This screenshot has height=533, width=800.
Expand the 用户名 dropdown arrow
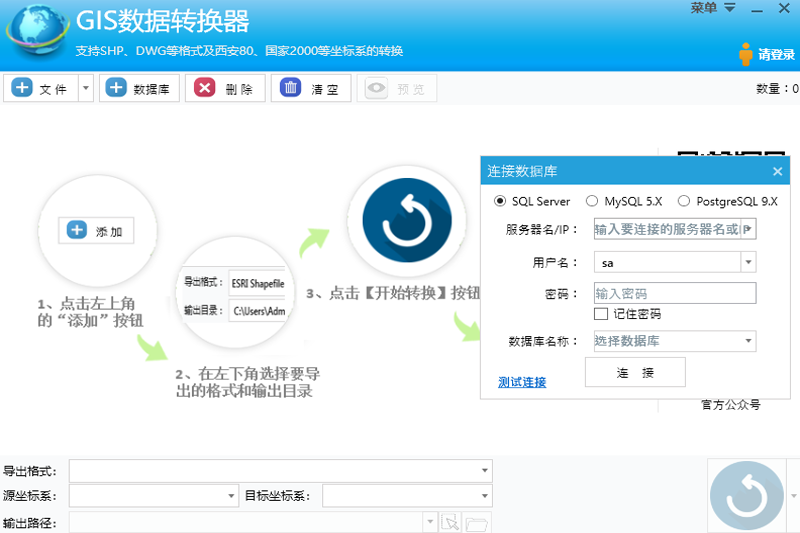point(748,262)
